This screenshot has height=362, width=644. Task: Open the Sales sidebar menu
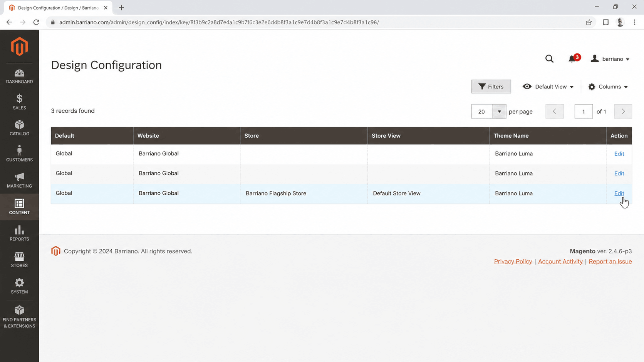(19, 102)
